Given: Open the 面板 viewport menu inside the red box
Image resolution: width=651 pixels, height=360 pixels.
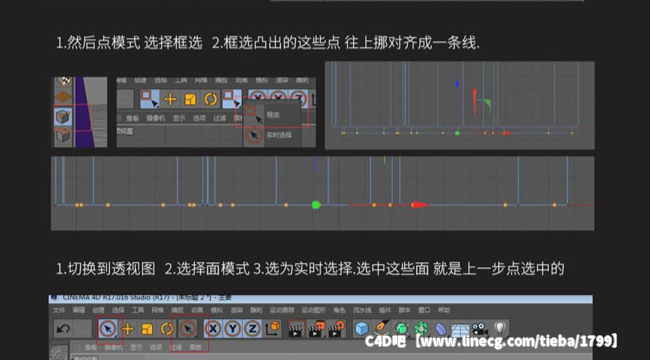Looking at the screenshot, I should tap(195, 347).
